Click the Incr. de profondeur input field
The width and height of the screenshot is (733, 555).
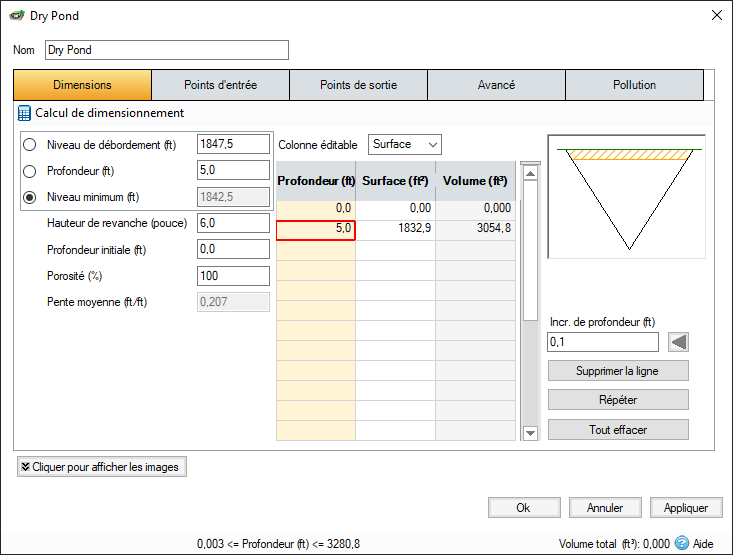(x=603, y=342)
